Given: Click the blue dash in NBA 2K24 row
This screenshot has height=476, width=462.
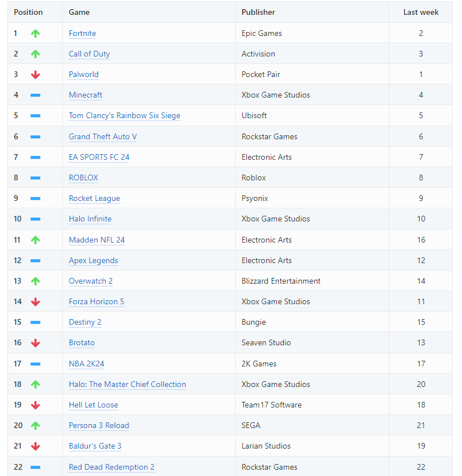Looking at the screenshot, I should pyautogui.click(x=35, y=364).
